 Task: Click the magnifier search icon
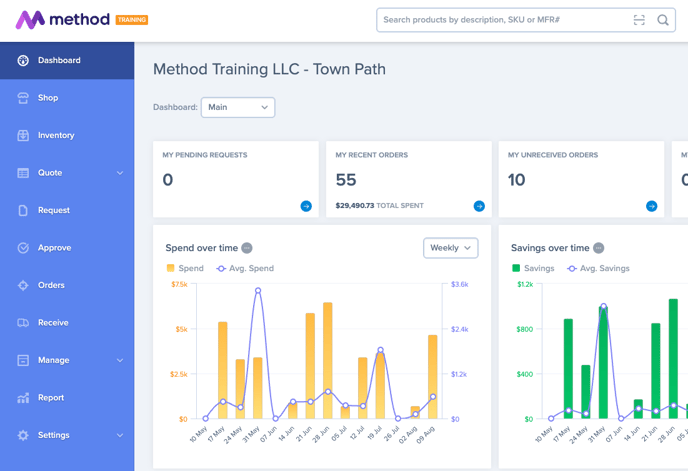(663, 20)
